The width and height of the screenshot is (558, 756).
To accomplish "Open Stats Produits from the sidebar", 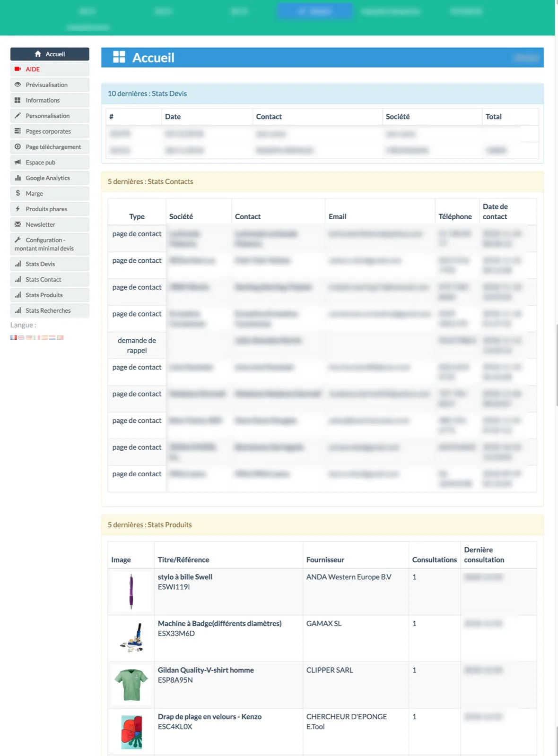I will [x=50, y=295].
